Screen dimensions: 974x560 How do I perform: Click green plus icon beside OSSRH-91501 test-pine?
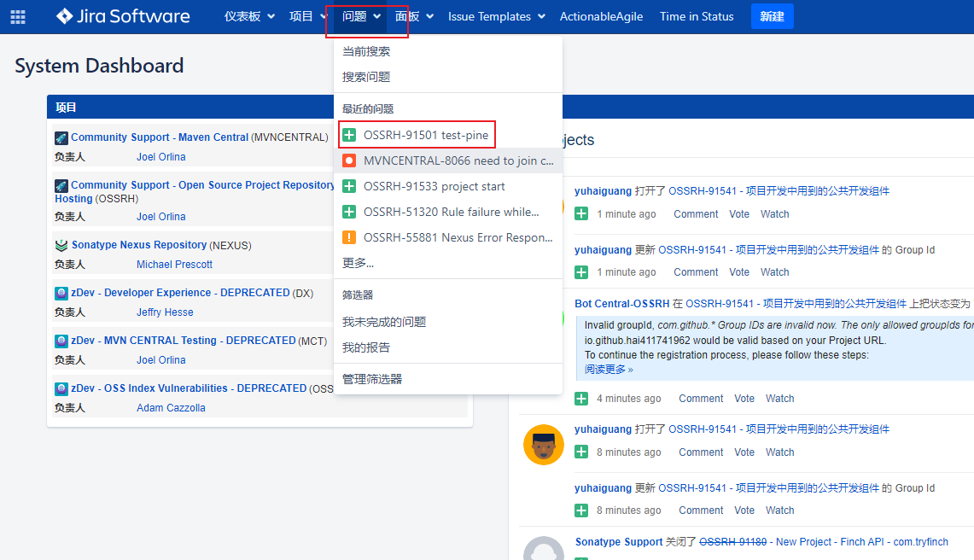pyautogui.click(x=349, y=135)
